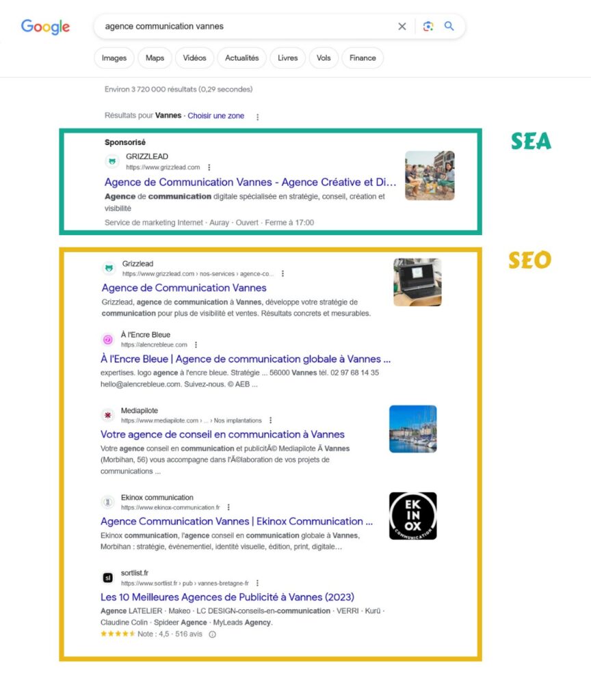Select the Maps filter tab
This screenshot has height=700, width=591.
point(155,58)
